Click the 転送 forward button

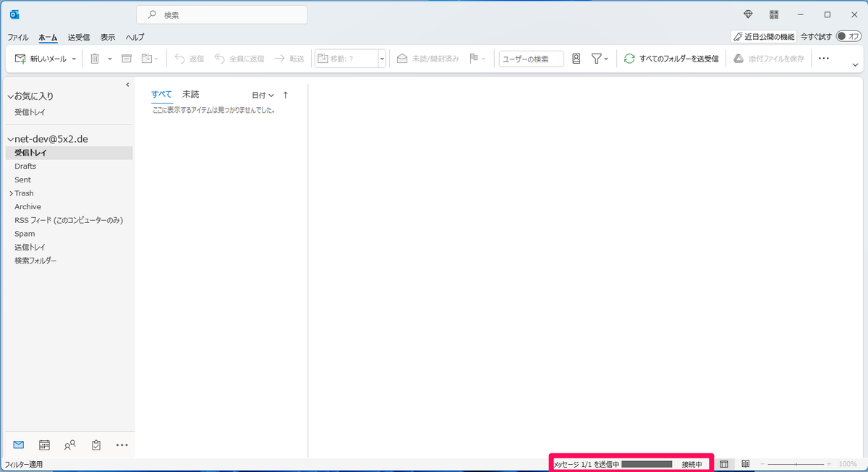pos(289,59)
